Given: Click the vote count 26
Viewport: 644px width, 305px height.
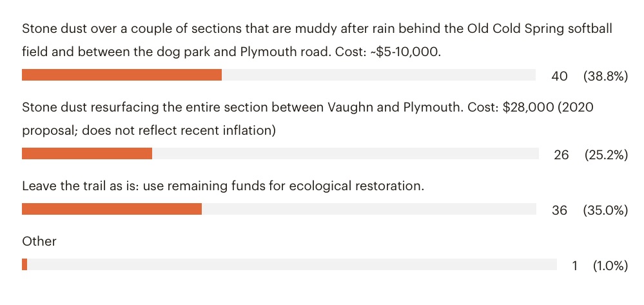Looking at the screenshot, I should click(561, 155).
